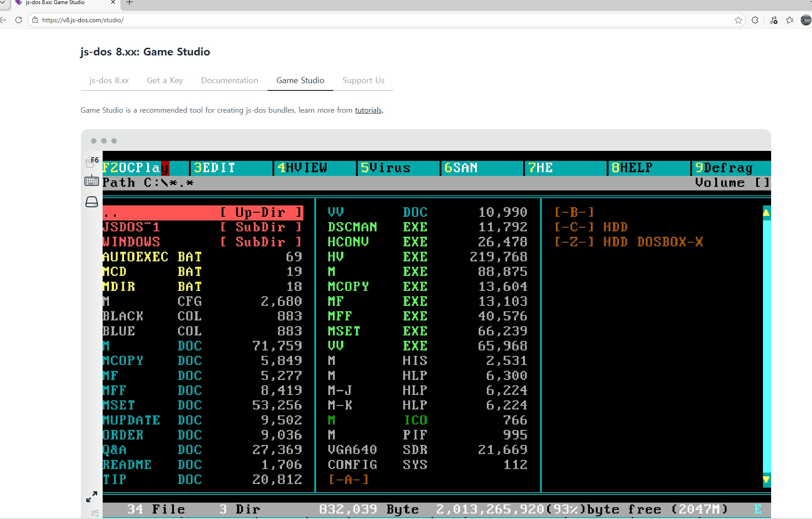The width and height of the screenshot is (812, 519).
Task: Go to the Support Us tab
Action: (363, 80)
